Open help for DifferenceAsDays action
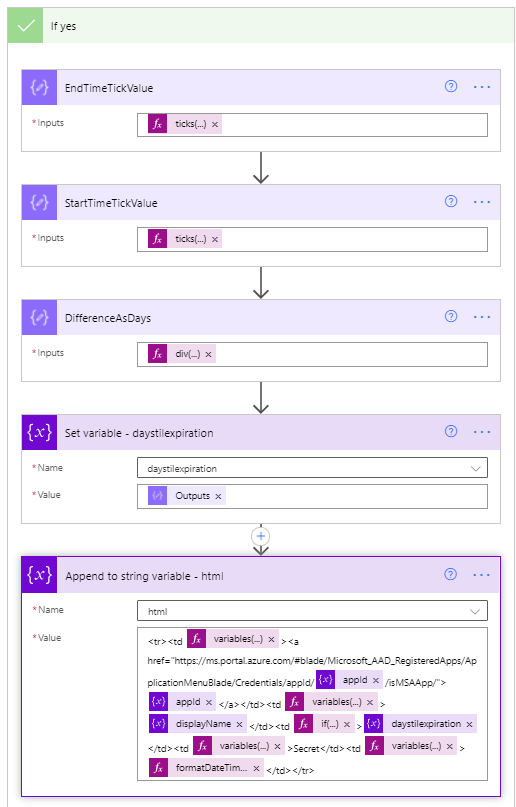516x807 pixels. [451, 317]
